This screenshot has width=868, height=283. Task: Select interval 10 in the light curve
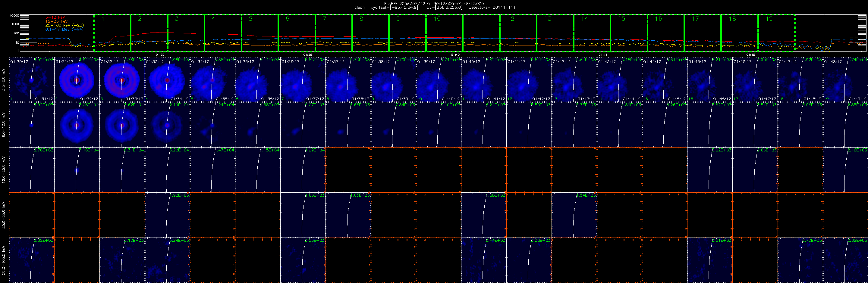pos(445,33)
